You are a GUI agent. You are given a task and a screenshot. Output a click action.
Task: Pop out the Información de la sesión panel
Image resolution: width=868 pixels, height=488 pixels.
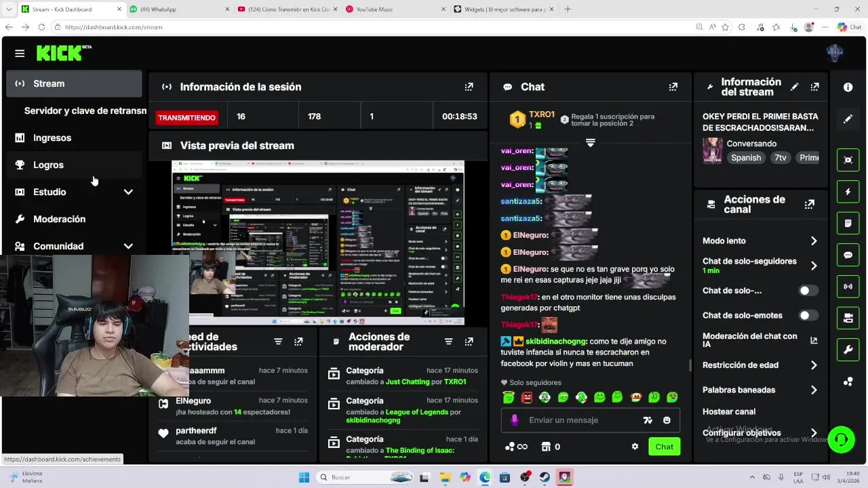469,87
